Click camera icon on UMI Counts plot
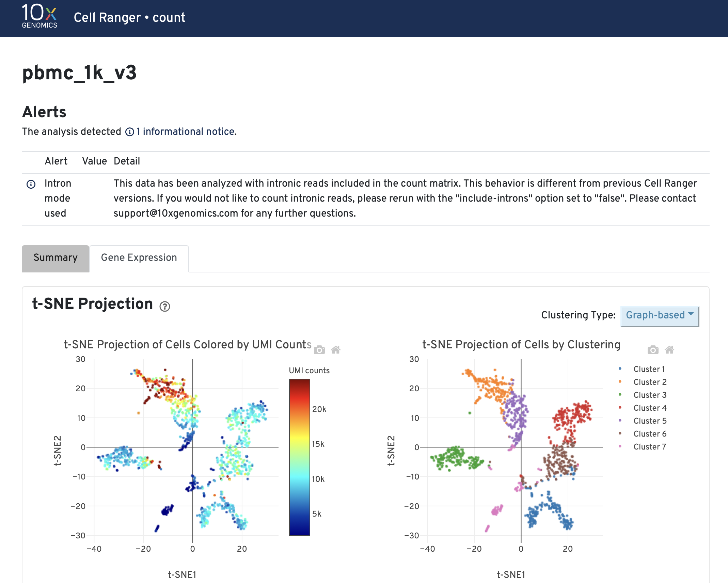The height and width of the screenshot is (583, 728). point(319,350)
